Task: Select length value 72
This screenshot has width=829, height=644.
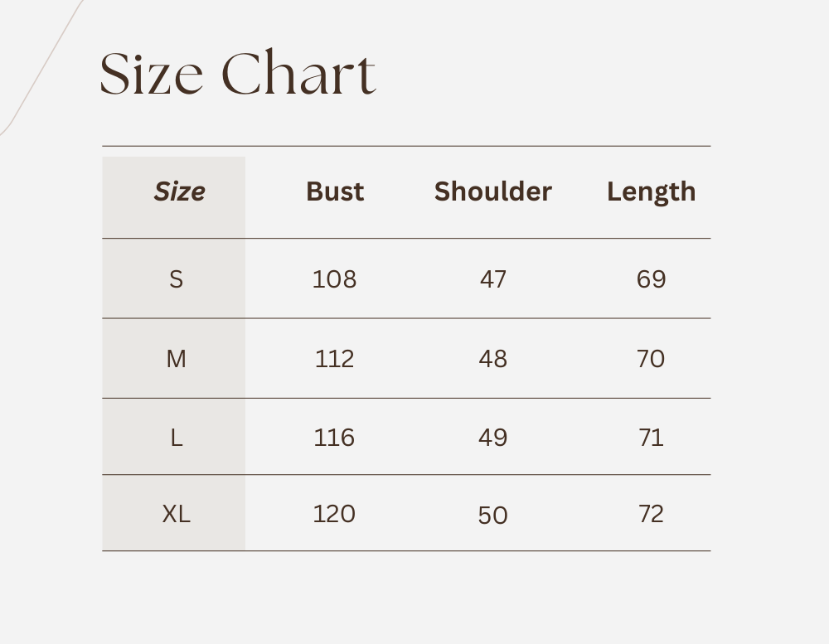Action: (651, 514)
